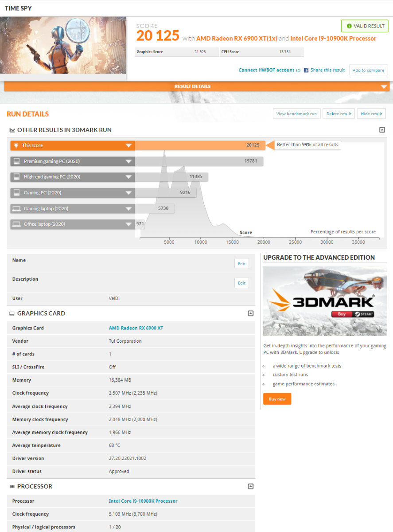Expand the Result Details orange bar arrow

(384, 87)
